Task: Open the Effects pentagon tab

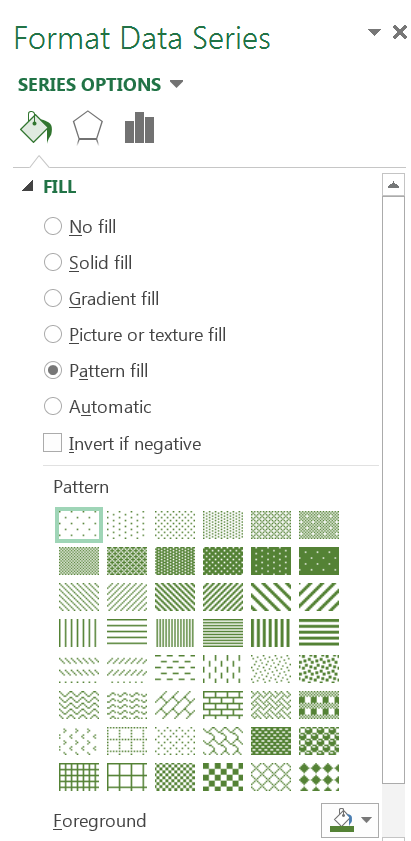Action: (x=87, y=128)
